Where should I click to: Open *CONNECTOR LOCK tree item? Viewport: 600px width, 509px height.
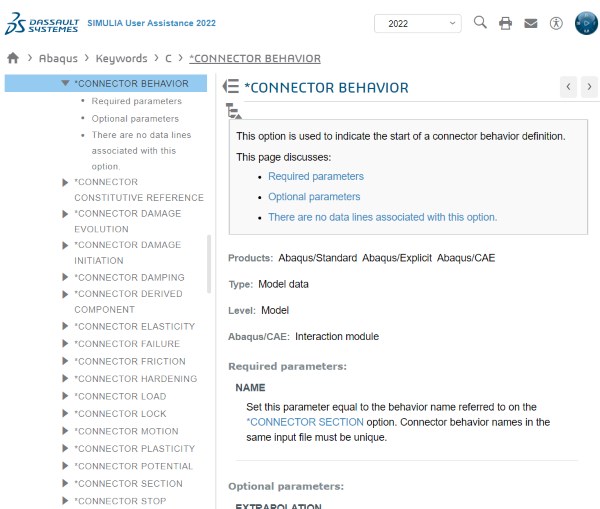[x=120, y=414]
